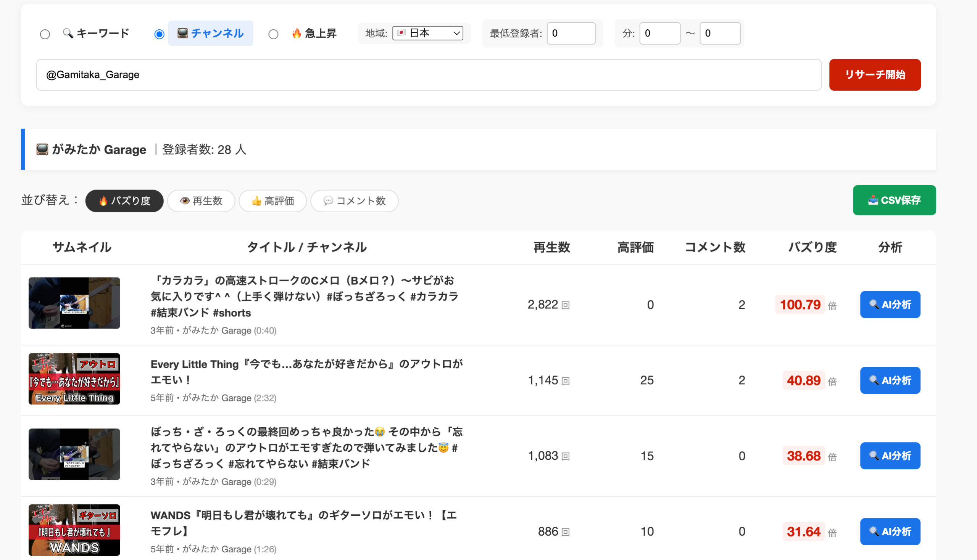Sort by 再生数 using the eye icon
This screenshot has width=977, height=560.
[x=185, y=201]
